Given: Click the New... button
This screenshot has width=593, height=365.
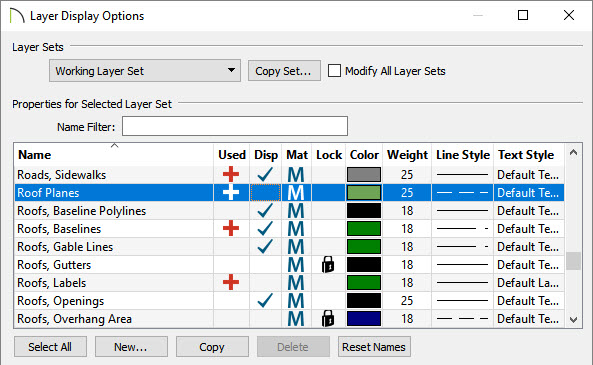Looking at the screenshot, I should (x=131, y=347).
